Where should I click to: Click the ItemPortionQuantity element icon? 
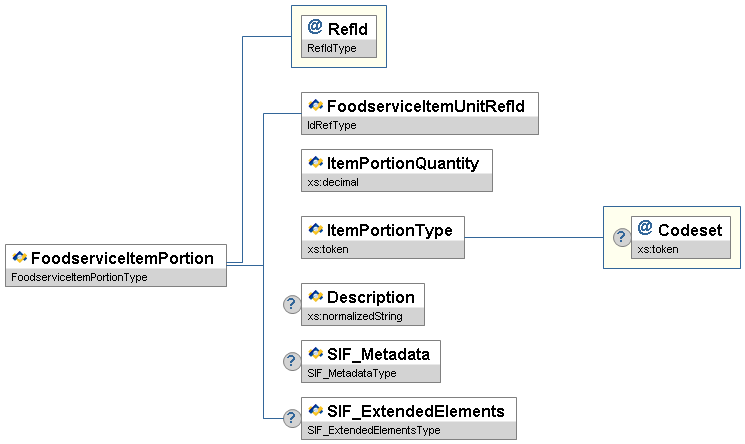click(x=316, y=162)
